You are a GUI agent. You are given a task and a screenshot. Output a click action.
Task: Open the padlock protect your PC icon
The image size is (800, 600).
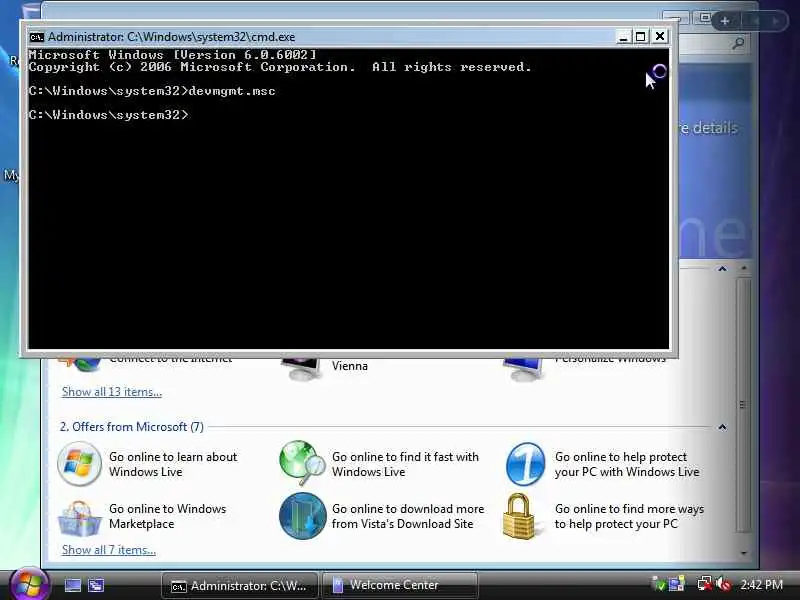(x=519, y=516)
